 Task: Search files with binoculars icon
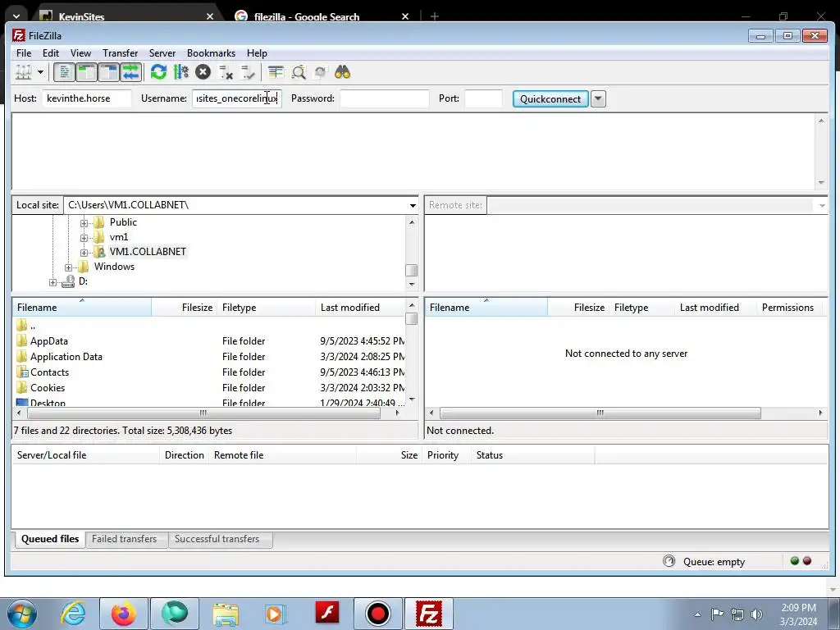[x=342, y=72]
